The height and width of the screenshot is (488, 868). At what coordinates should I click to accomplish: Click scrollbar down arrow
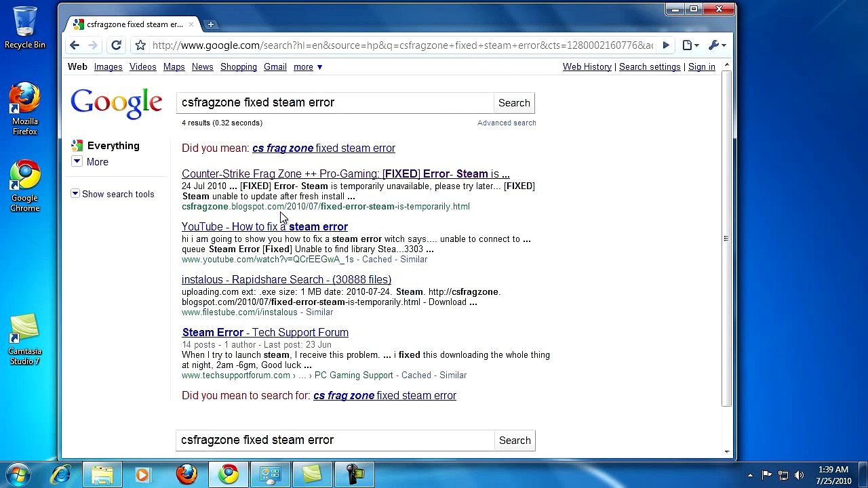726,451
